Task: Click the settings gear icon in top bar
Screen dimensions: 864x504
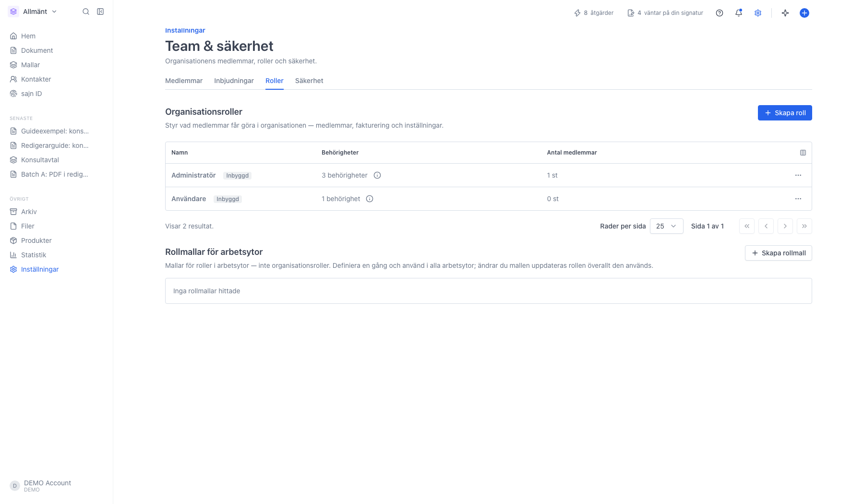Action: (758, 13)
